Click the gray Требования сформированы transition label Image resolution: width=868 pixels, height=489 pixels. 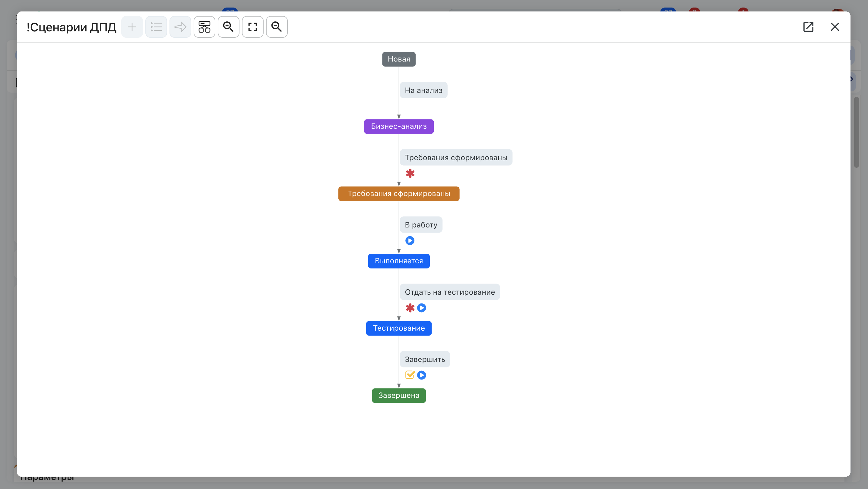[456, 157]
